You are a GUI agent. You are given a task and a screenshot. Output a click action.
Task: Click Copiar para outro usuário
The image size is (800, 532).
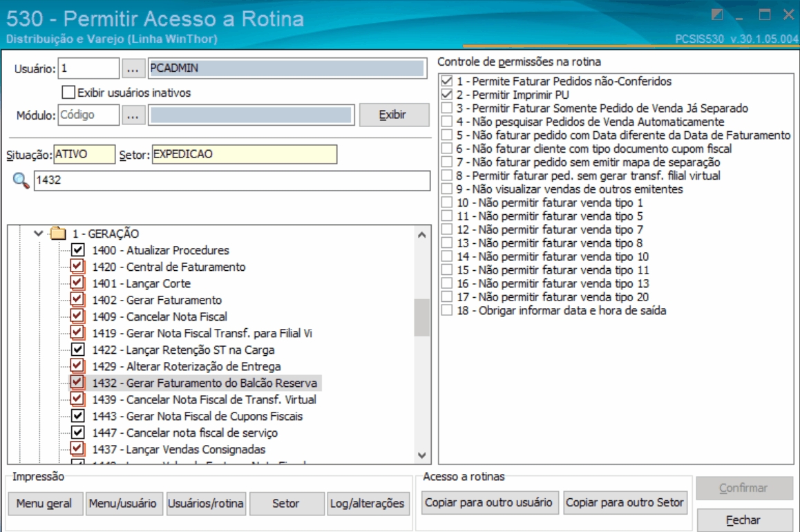[x=489, y=502]
